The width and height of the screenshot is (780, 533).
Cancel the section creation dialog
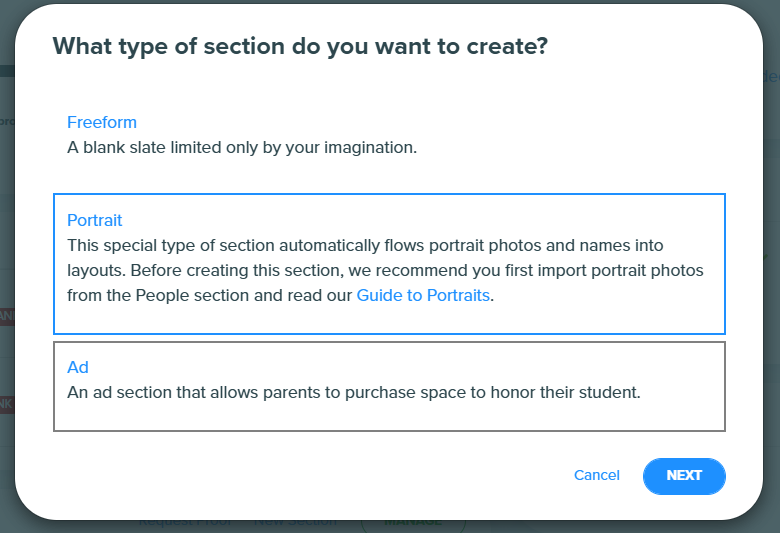pyautogui.click(x=596, y=475)
